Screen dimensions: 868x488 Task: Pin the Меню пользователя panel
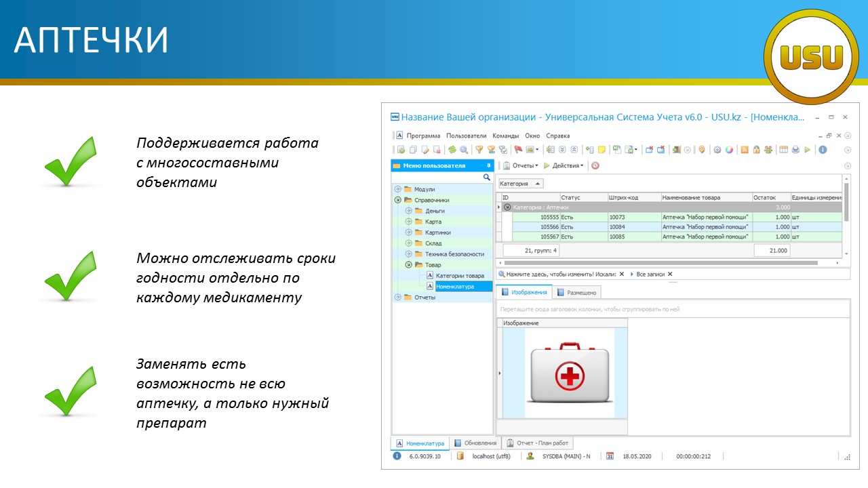488,165
